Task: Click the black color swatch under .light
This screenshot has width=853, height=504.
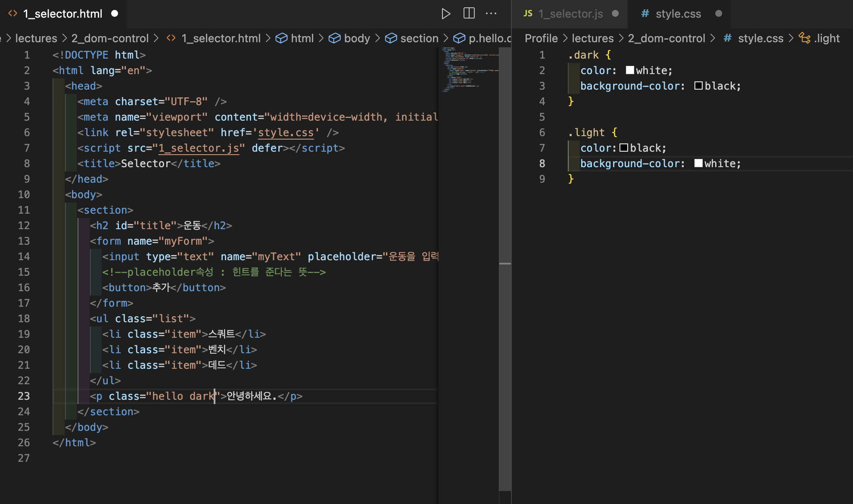Action: click(x=623, y=148)
